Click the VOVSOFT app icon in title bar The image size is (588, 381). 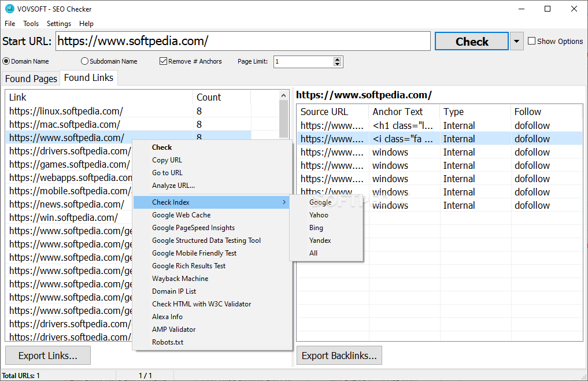pos(9,9)
